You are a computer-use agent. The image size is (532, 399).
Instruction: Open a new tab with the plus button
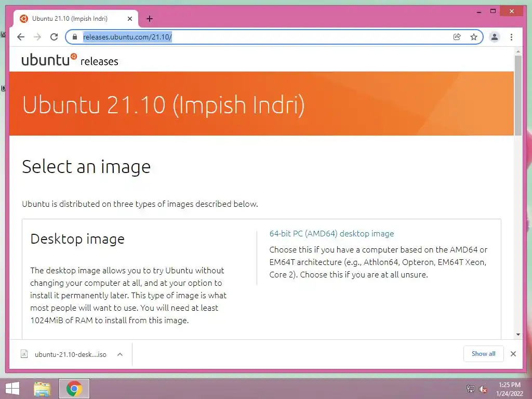[x=150, y=19]
